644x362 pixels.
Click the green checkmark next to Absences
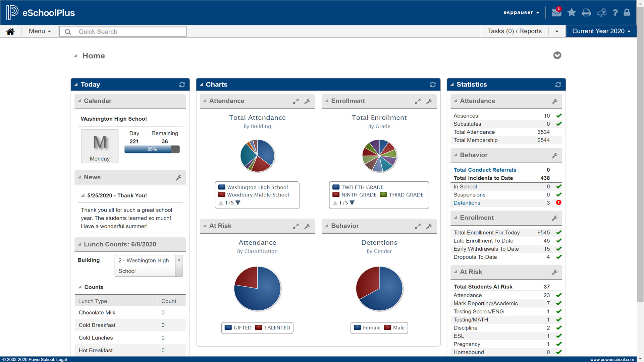click(559, 116)
